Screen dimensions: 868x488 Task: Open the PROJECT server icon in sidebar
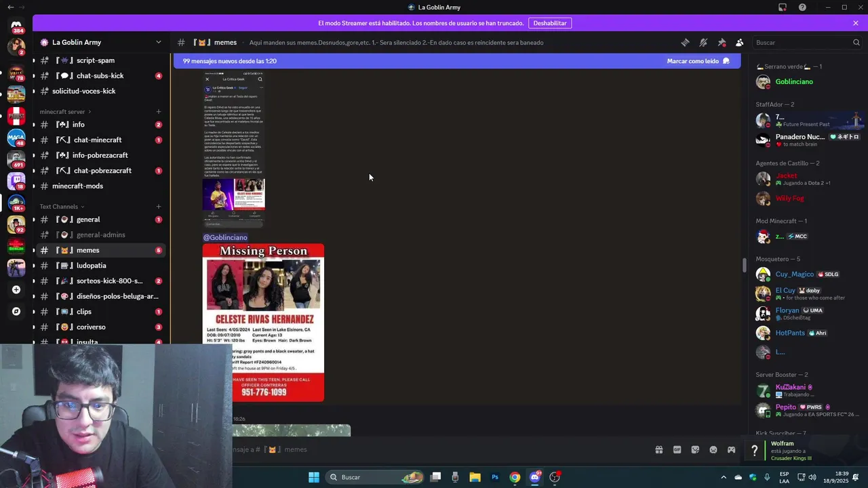[x=16, y=116]
